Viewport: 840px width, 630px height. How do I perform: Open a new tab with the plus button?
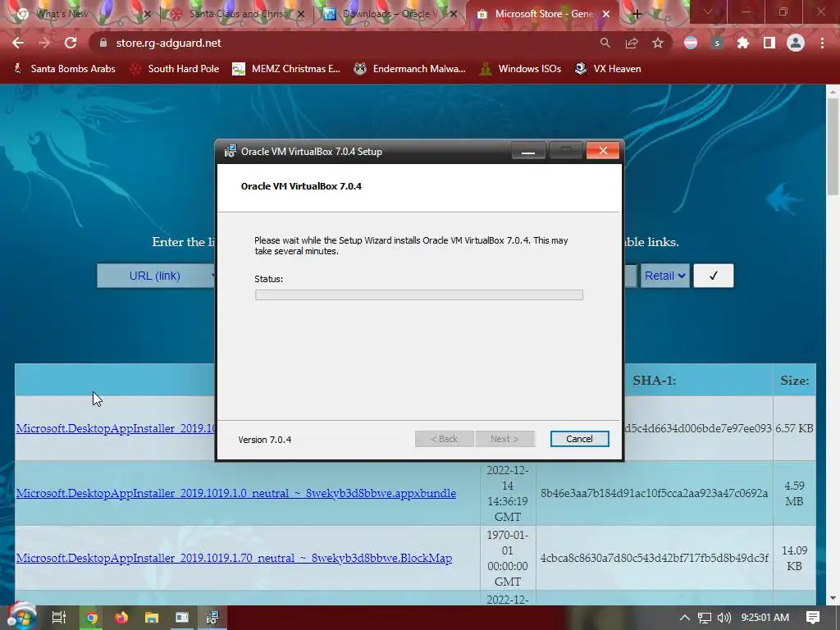click(637, 14)
